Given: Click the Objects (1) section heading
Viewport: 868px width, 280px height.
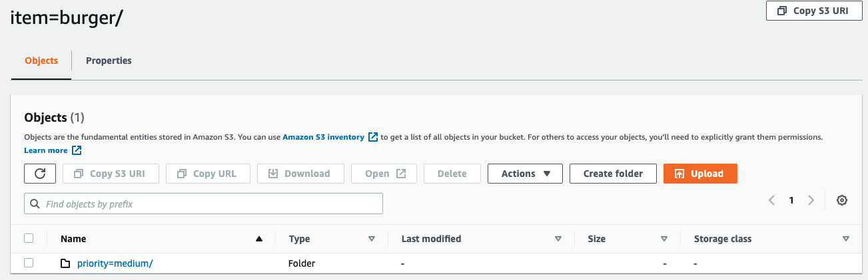Looking at the screenshot, I should (x=54, y=118).
